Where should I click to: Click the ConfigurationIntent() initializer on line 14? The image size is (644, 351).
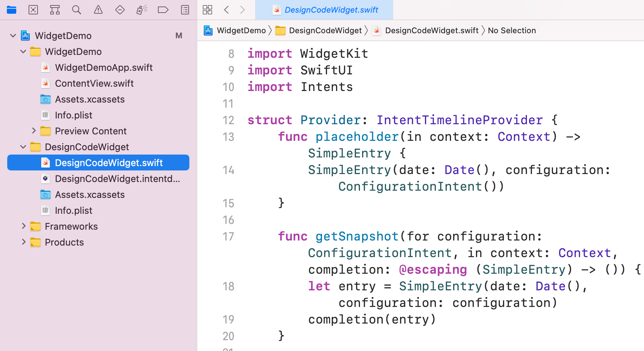pyautogui.click(x=421, y=187)
